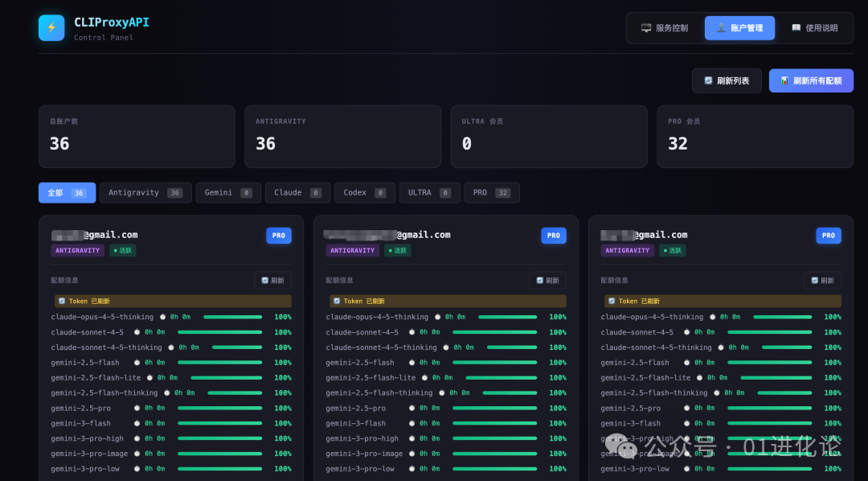Click refresh icon in first account card's 刷新
The image size is (868, 481).
264,281
